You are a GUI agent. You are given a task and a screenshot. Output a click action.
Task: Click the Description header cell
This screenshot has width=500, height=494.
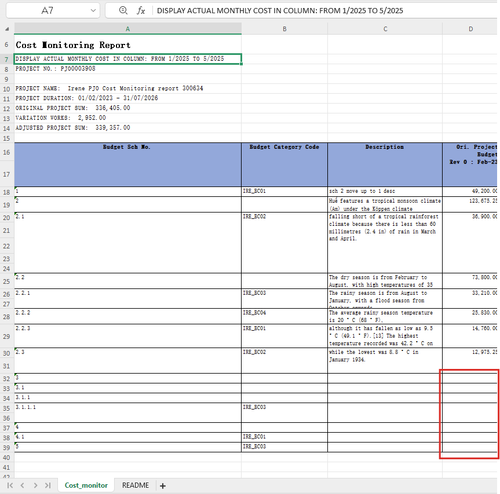[385, 164]
